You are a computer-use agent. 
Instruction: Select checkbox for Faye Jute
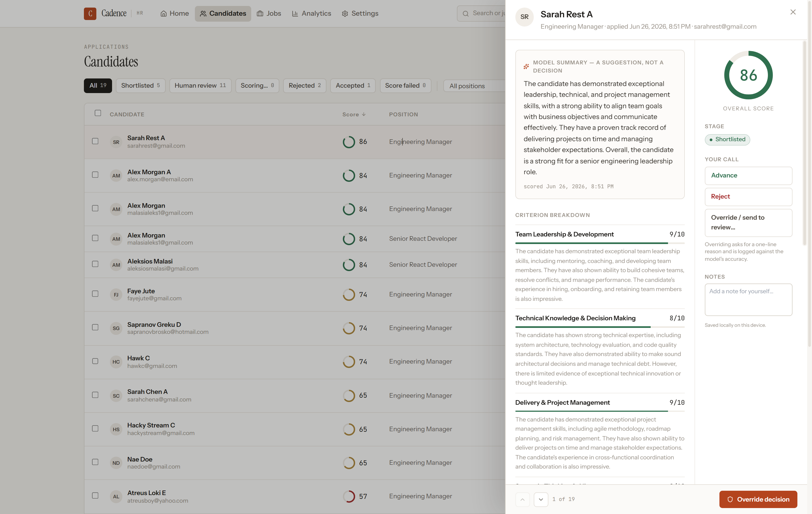[95, 294]
